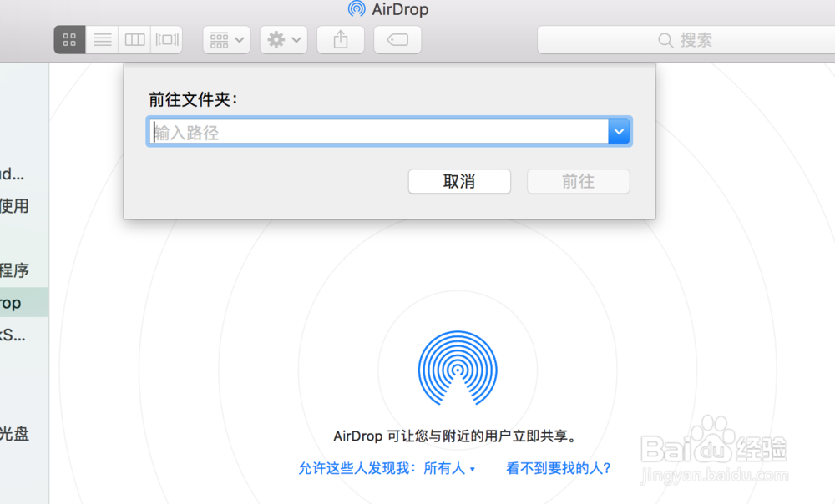Viewport: 835px width, 504px height.
Task: Click the Share toolbar button
Action: (x=341, y=40)
